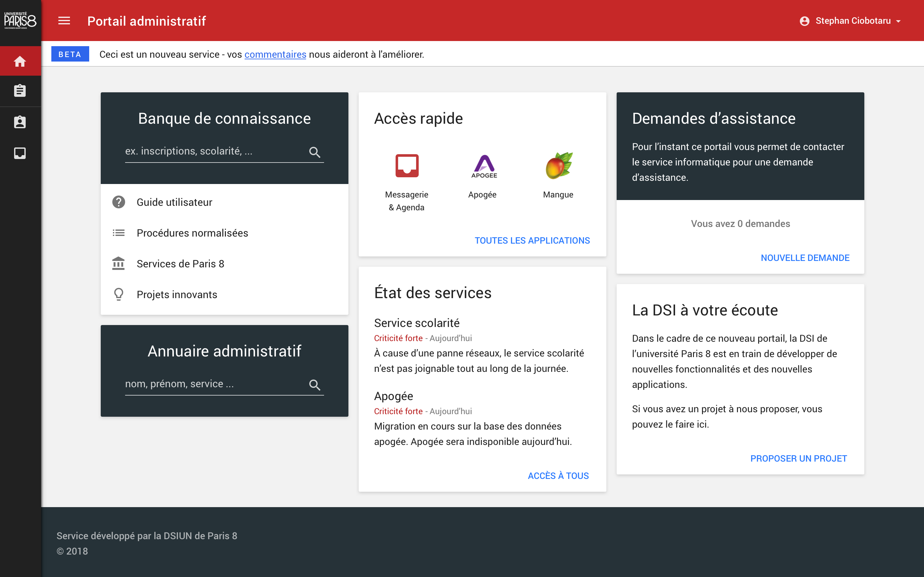Click the commentaires link in the beta banner
924x577 pixels.
tap(275, 54)
